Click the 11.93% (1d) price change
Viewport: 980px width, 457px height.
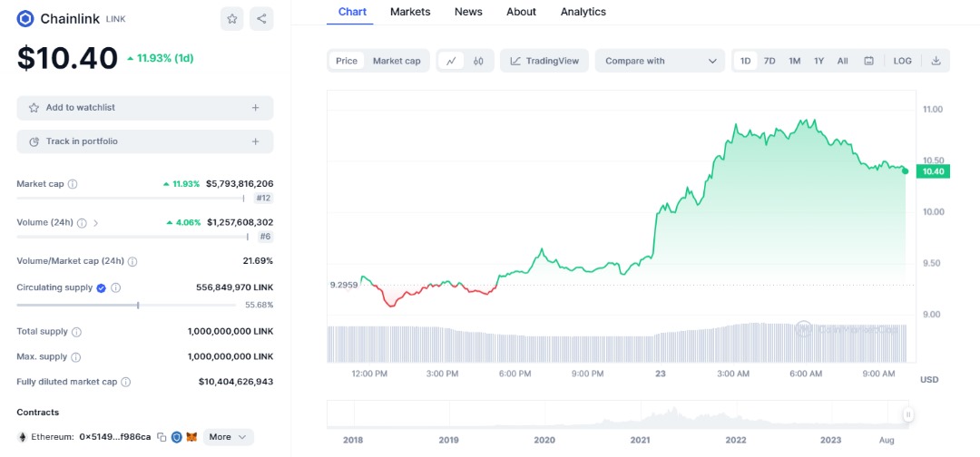[x=161, y=59]
